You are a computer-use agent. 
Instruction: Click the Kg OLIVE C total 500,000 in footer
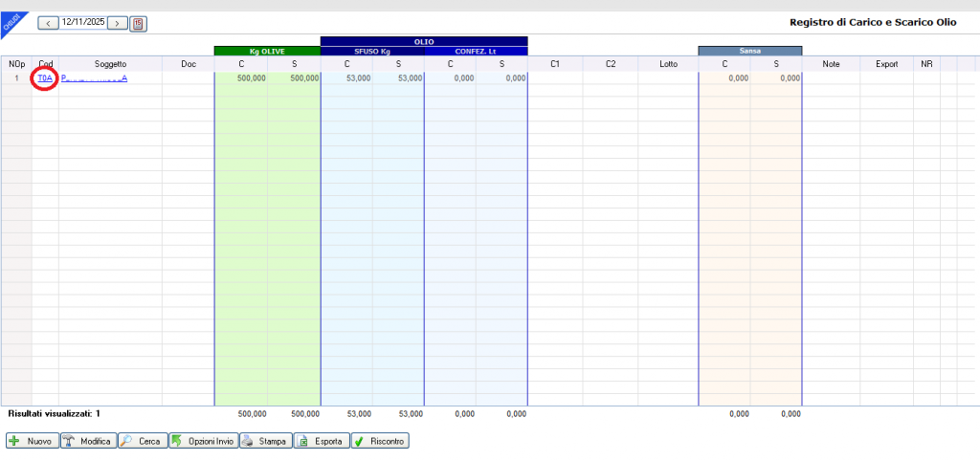[253, 413]
